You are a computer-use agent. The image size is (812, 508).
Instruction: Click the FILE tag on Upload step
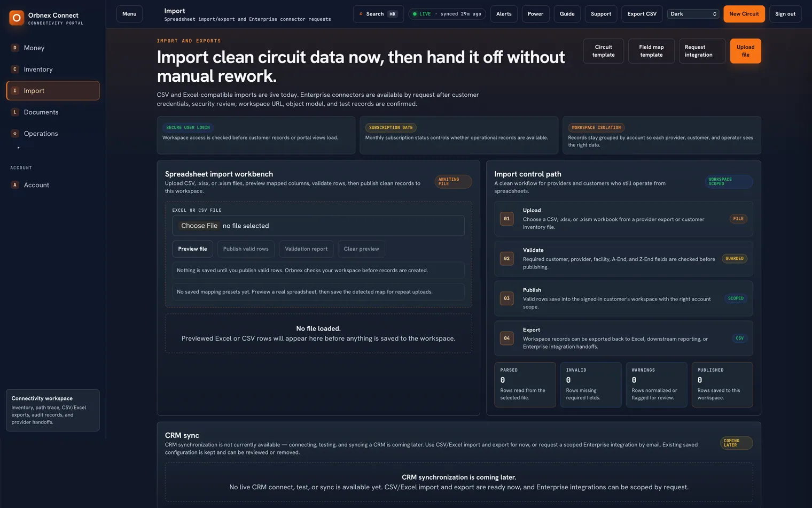(738, 219)
